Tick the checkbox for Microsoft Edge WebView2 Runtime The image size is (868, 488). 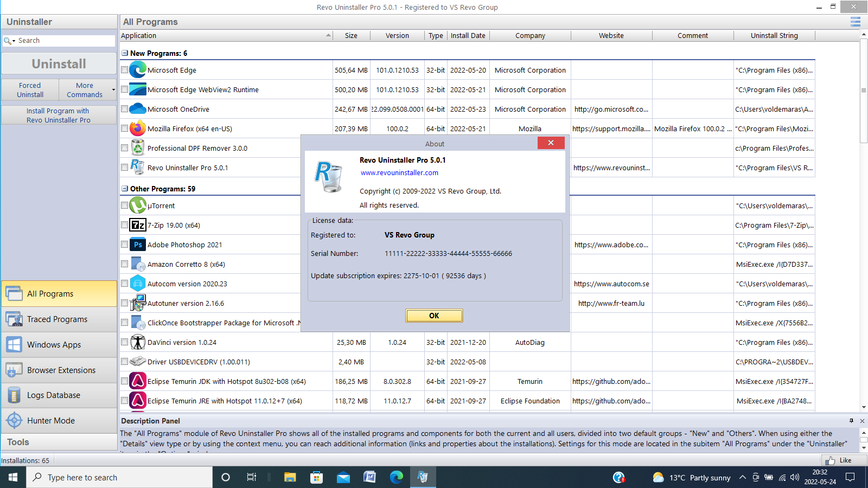coord(124,89)
